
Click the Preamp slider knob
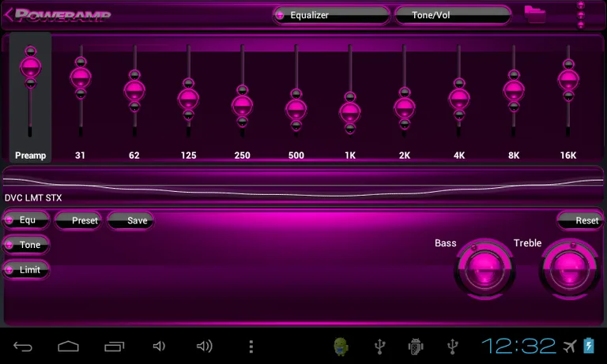coord(31,67)
